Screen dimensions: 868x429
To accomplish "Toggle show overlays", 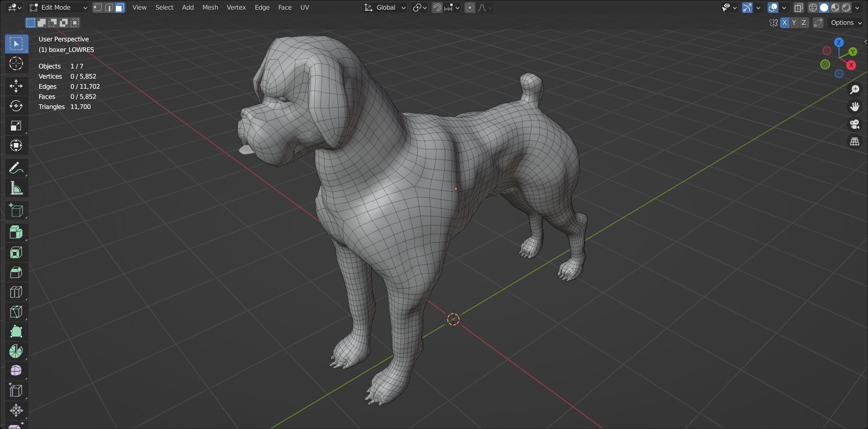I will 773,7.
